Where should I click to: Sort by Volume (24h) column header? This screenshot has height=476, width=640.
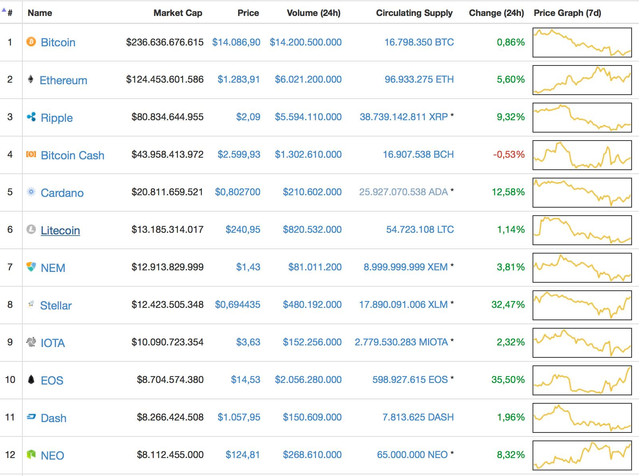point(313,13)
